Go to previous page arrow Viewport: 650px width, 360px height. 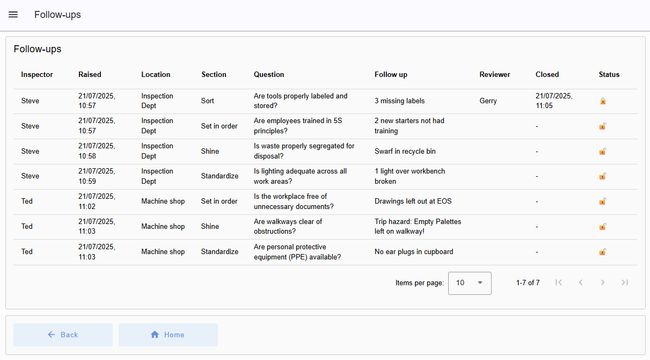tap(581, 282)
